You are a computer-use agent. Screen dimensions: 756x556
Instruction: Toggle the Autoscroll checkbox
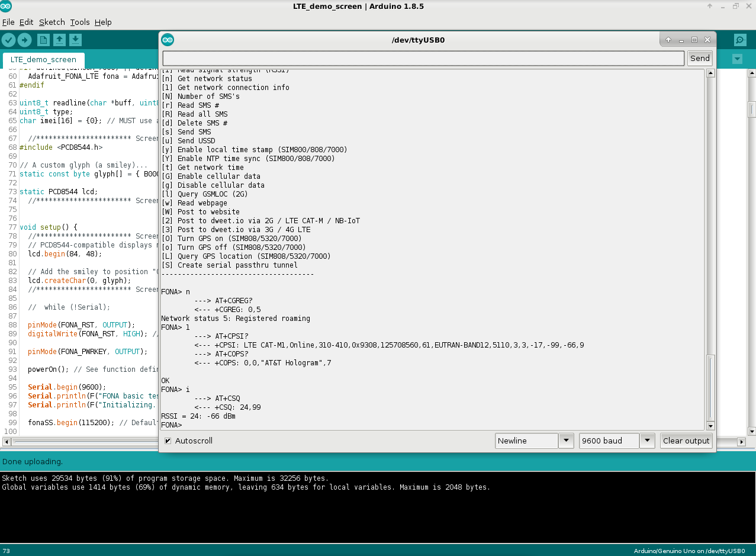click(168, 441)
